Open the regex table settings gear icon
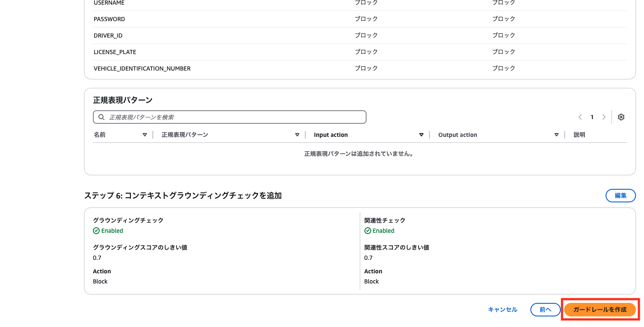 [621, 117]
